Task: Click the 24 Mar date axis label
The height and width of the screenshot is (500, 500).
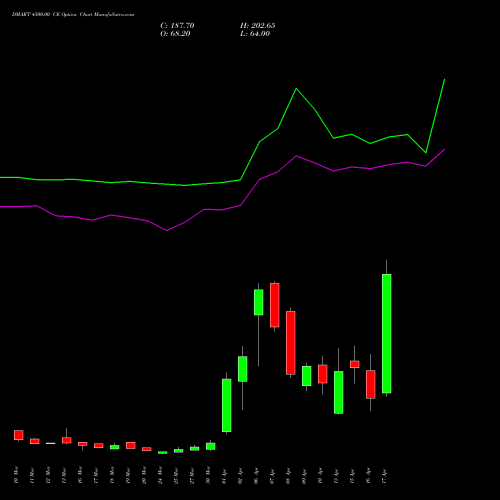Action: pos(160,475)
